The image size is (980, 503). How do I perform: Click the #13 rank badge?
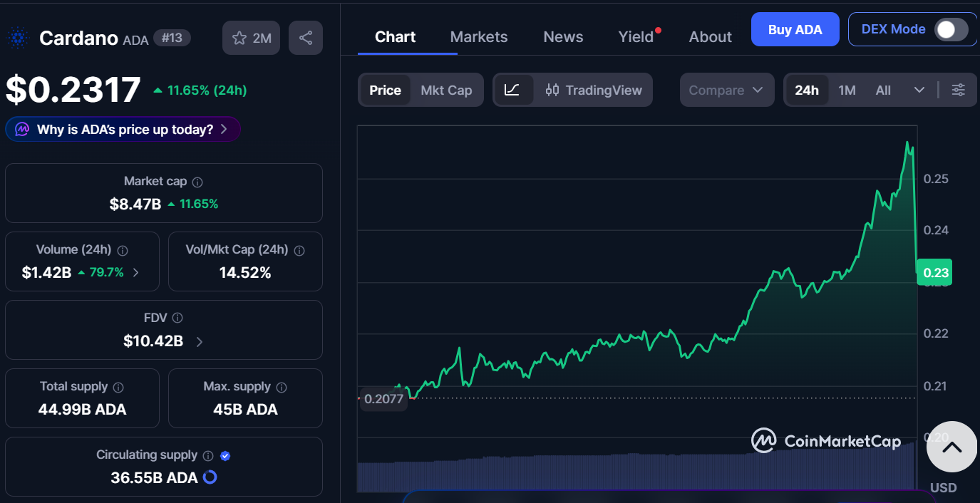pos(172,38)
